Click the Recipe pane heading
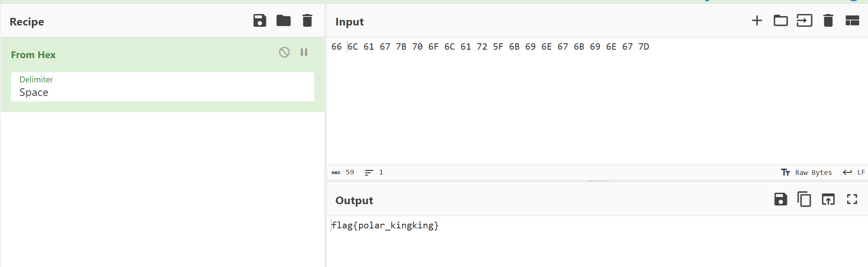Image resolution: width=868 pixels, height=267 pixels. coord(27,22)
